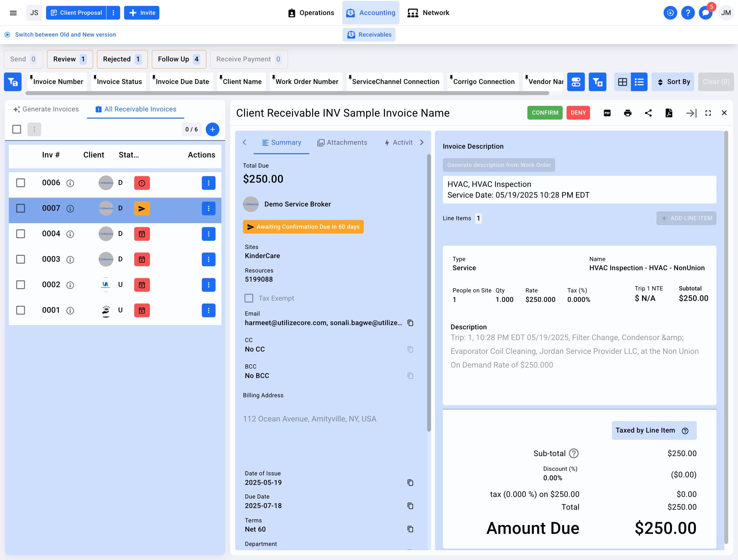Click the info icon beside invoice 0006

tap(70, 183)
